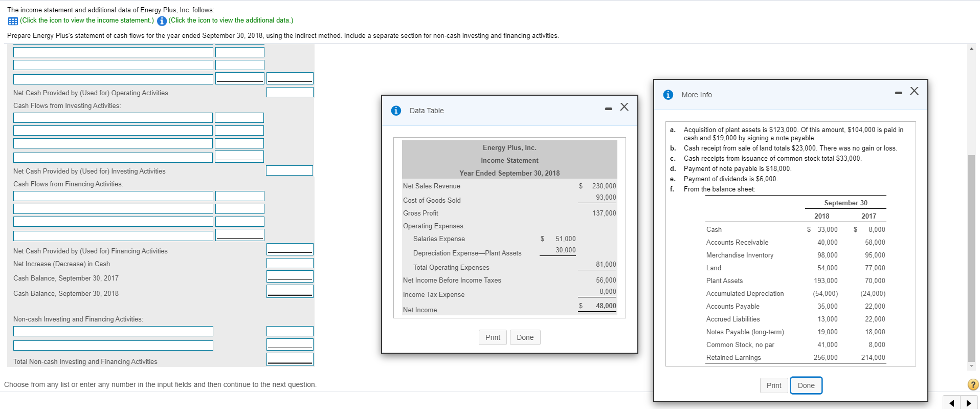Open the additional data info icon
The height and width of the screenshot is (409, 980).
162,21
